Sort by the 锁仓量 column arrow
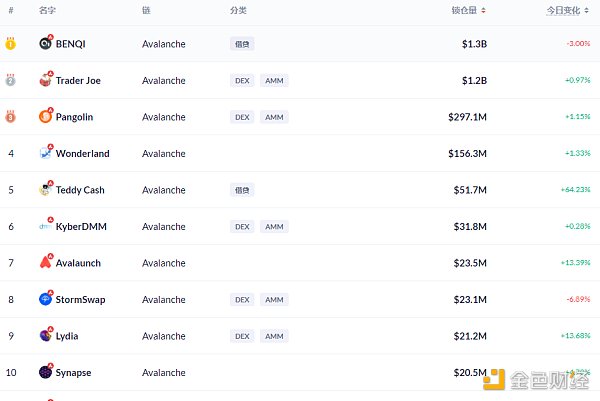Screen dimensions: 600x401 tap(484, 11)
